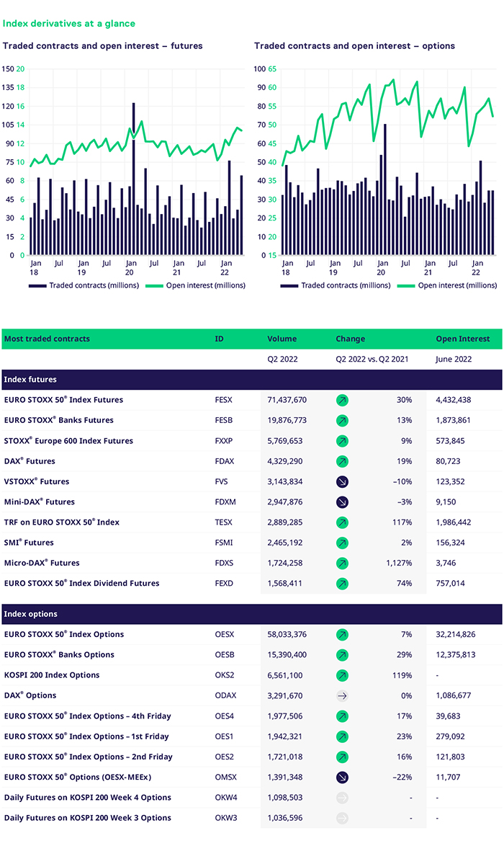Click the green up arrow for FESX
Viewport: 504px width, 846px height.
pyautogui.click(x=342, y=400)
